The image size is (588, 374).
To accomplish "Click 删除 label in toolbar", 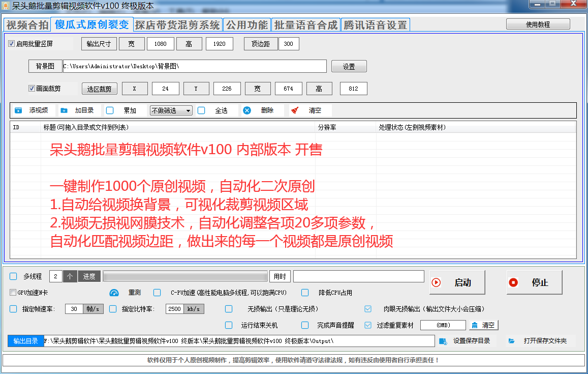I will coord(267,110).
